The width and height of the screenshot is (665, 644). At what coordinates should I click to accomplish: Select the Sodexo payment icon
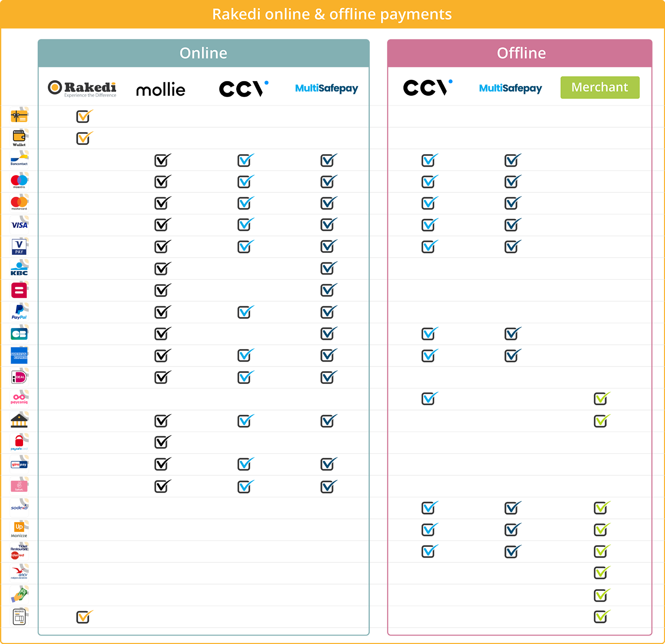tap(19, 507)
